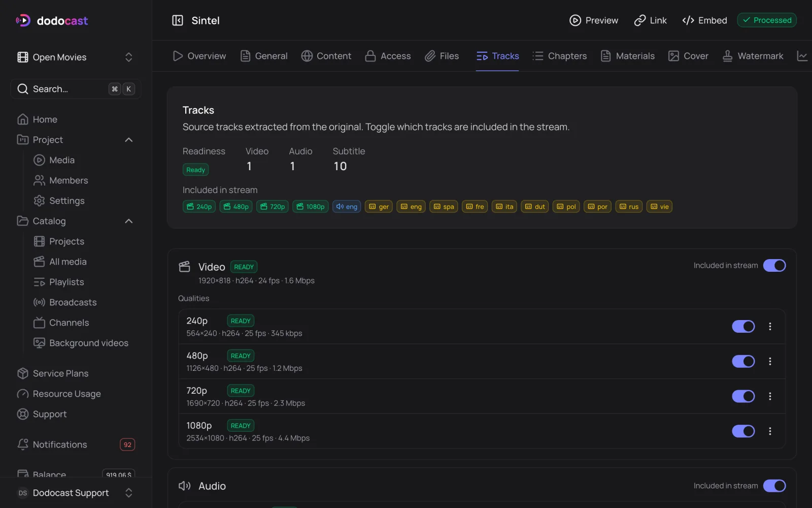Viewport: 812px width, 508px height.
Task: Collapse the Project section chevron
Action: click(x=129, y=140)
